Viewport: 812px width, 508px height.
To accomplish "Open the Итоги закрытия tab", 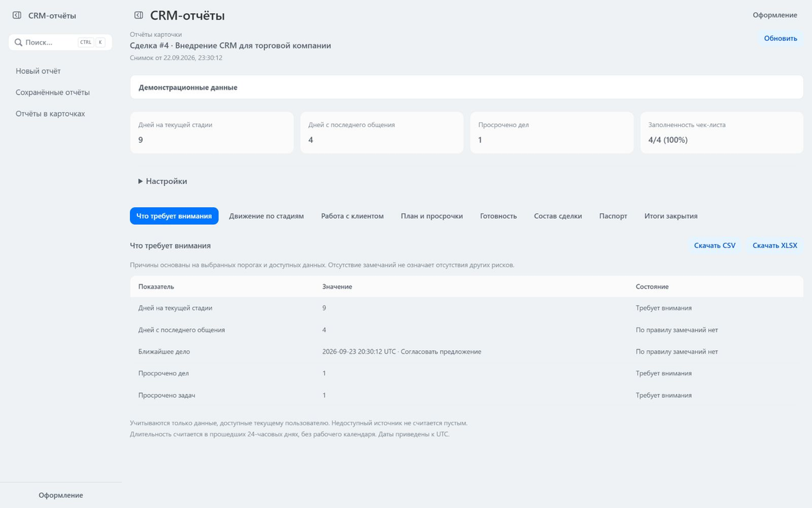I will click(671, 216).
